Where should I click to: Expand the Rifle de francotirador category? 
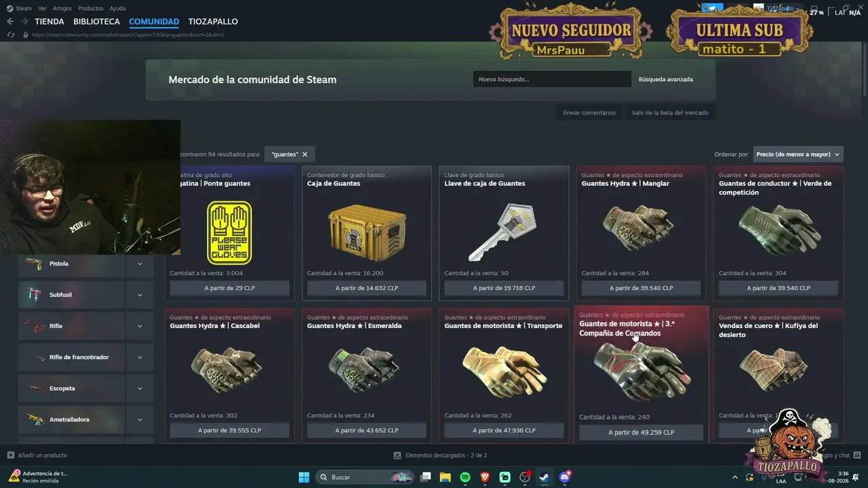click(140, 357)
